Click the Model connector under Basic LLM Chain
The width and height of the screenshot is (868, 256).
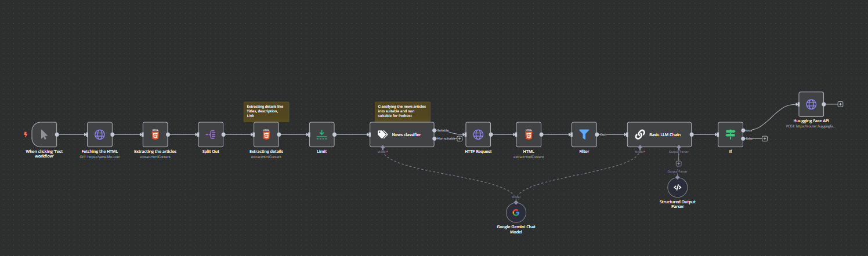click(640, 148)
